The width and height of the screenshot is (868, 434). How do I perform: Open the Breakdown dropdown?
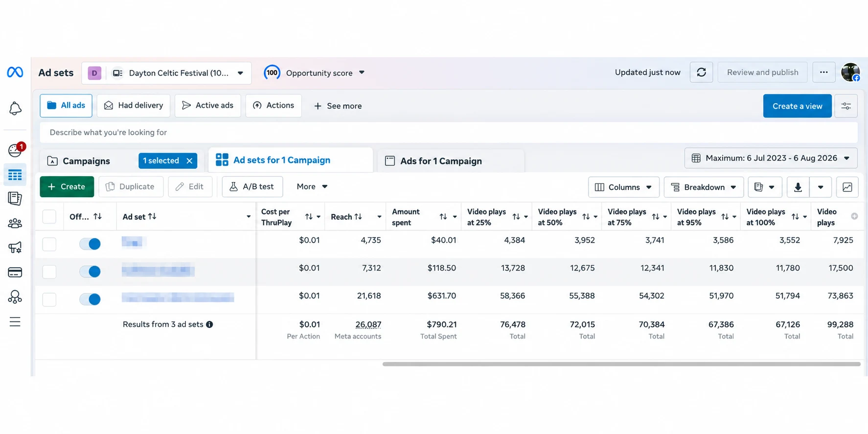pos(704,187)
